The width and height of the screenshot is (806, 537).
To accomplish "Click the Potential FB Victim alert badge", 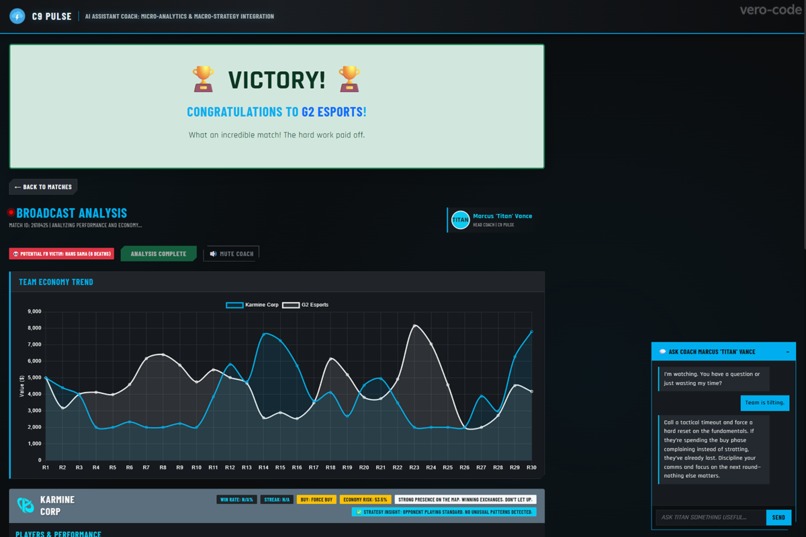I will click(62, 254).
